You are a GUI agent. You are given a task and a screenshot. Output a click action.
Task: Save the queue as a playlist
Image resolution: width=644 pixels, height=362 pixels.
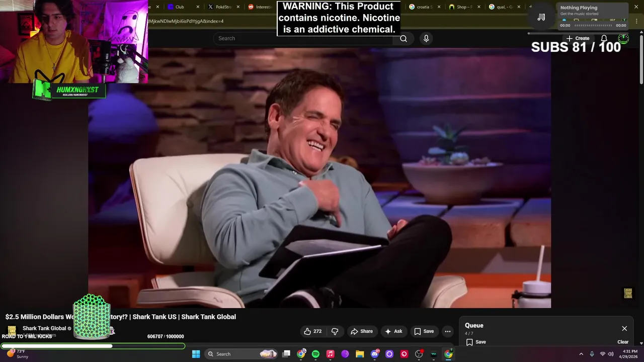coord(475,342)
